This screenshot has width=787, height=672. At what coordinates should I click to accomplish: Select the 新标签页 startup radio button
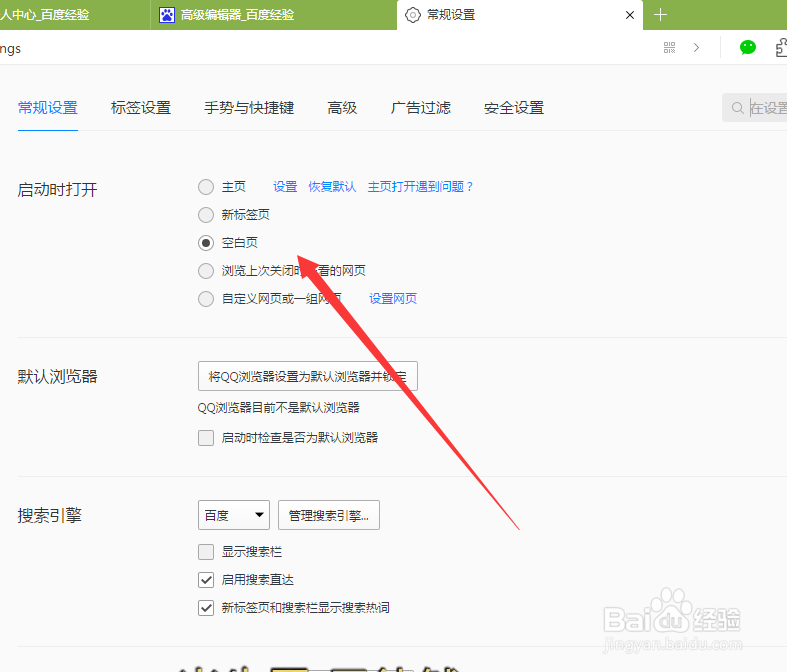(x=206, y=215)
